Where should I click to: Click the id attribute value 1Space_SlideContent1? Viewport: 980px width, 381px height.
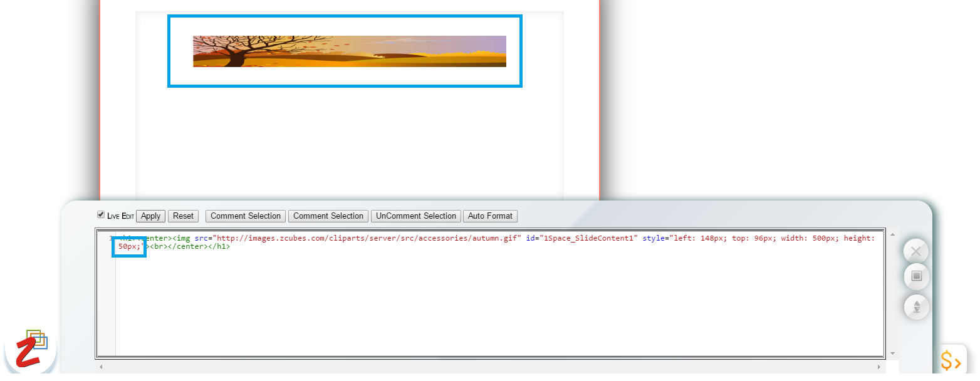click(590, 238)
